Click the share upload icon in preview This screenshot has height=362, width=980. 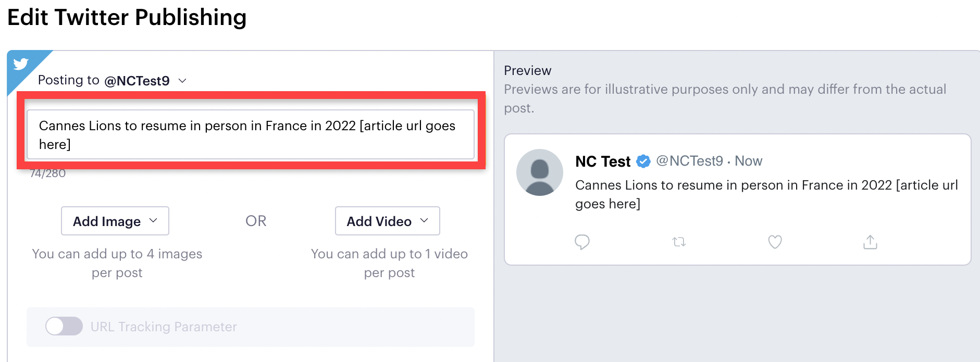[870, 242]
